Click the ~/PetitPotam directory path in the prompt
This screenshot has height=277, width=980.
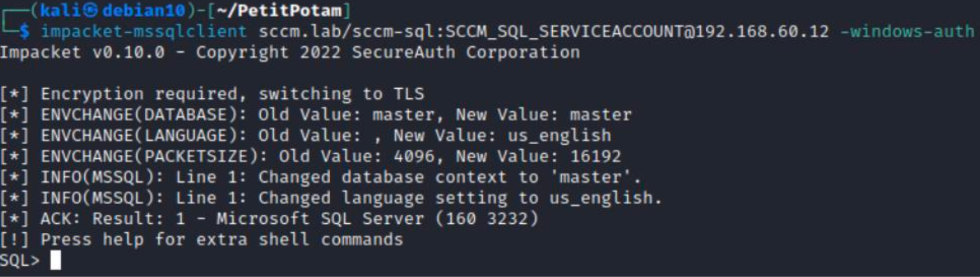(x=279, y=11)
